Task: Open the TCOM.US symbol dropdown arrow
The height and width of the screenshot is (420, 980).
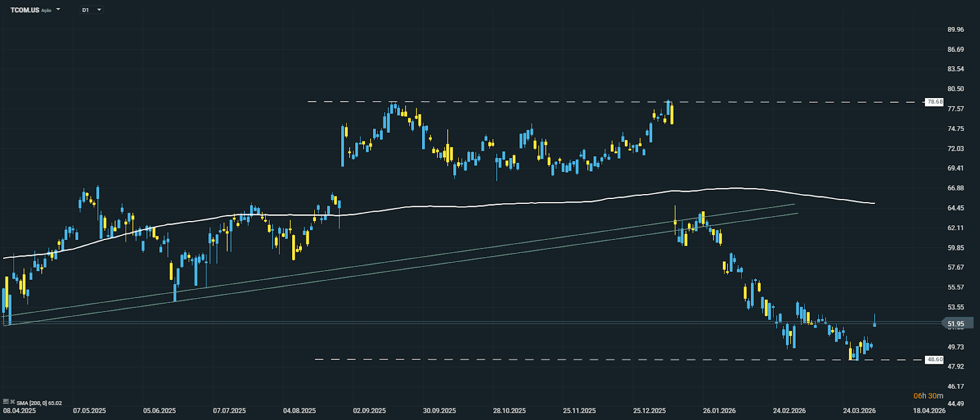Action: tap(58, 10)
